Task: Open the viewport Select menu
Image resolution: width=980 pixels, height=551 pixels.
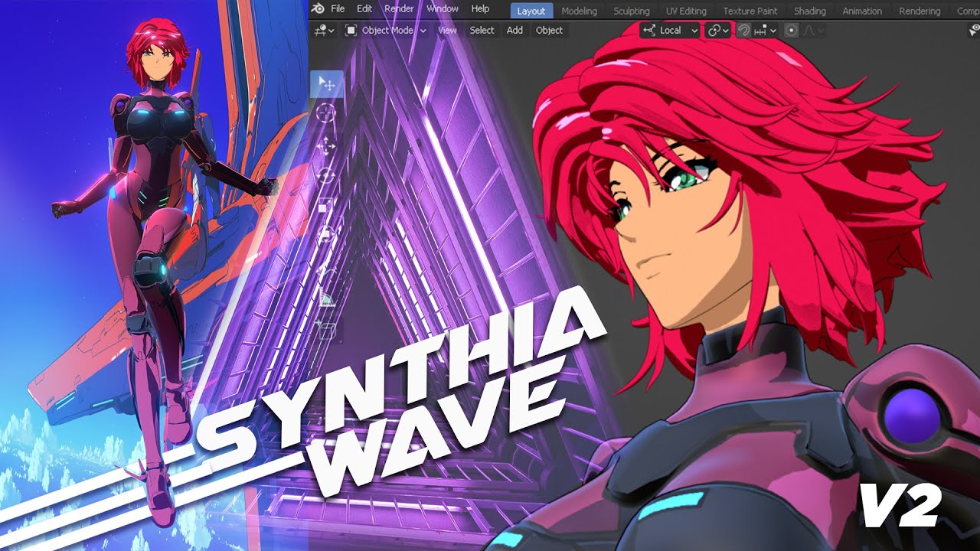Action: [x=482, y=31]
